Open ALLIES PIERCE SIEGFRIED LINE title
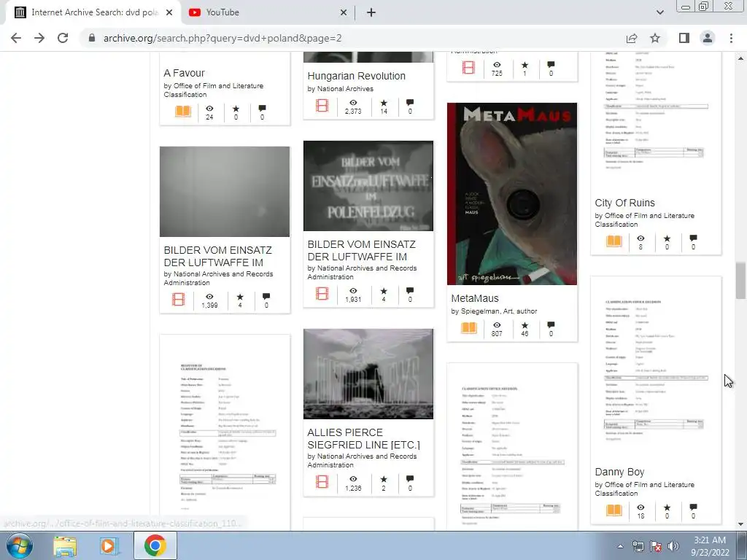 click(363, 438)
